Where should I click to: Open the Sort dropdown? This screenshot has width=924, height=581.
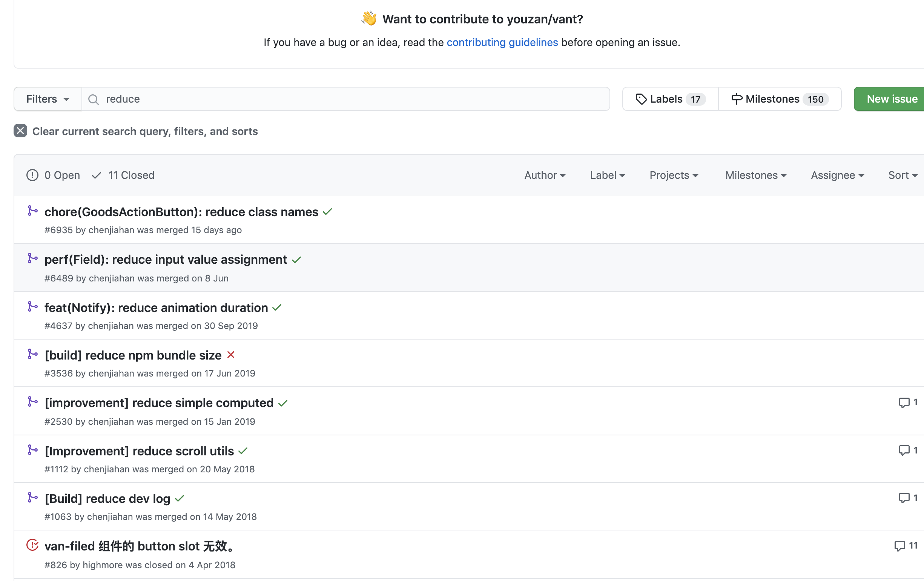point(902,175)
